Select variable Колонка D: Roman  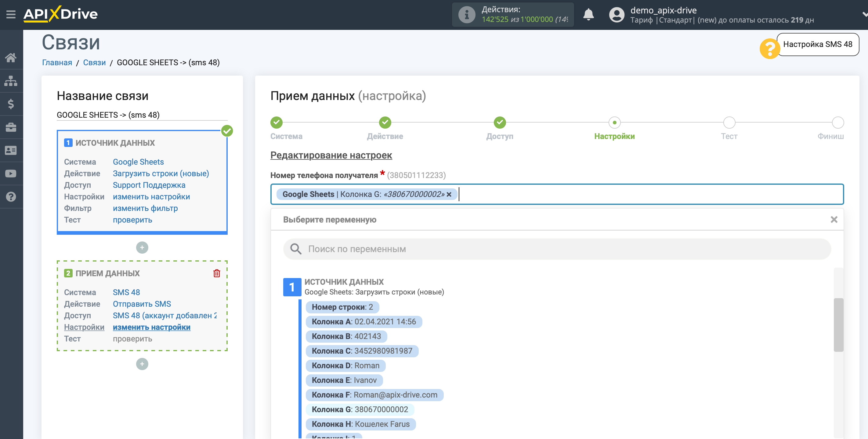coord(345,366)
